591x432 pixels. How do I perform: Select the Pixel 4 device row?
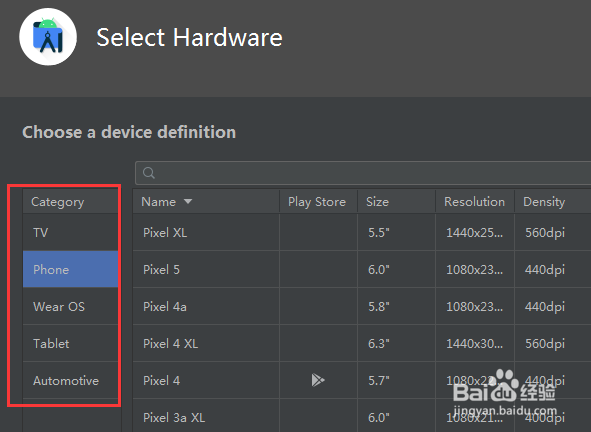click(362, 380)
